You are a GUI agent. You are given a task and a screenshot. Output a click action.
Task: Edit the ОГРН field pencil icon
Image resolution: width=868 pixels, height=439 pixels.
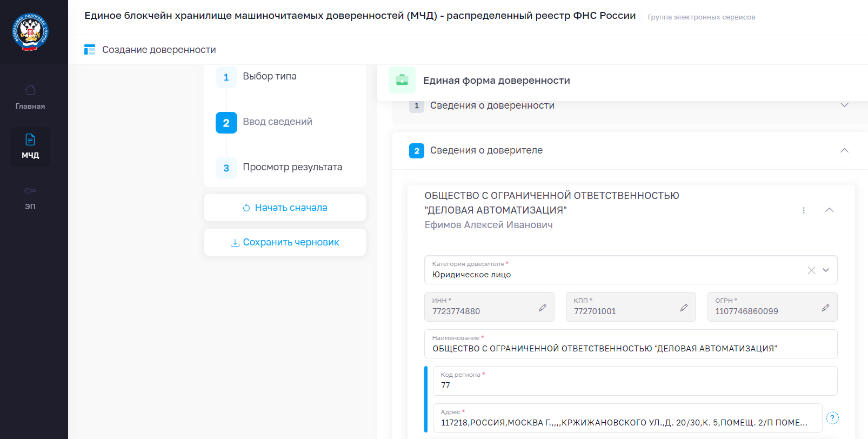[x=825, y=308]
